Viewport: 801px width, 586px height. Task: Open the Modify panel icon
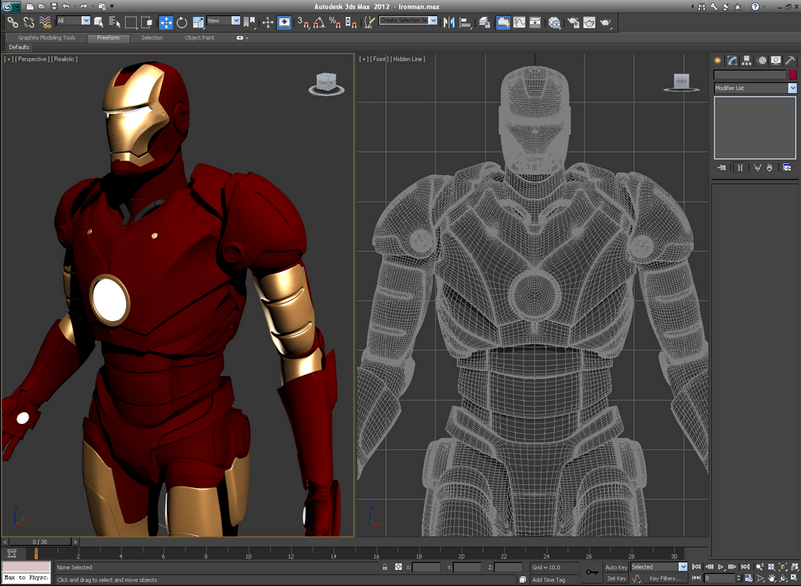732,60
